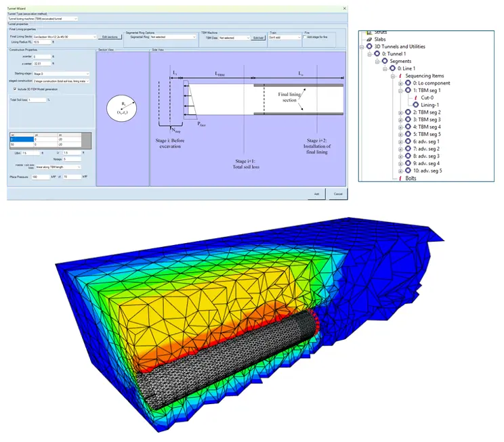Click the icon beside 6: adv. seg 1
This screenshot has height=442, width=504.
pos(408,141)
